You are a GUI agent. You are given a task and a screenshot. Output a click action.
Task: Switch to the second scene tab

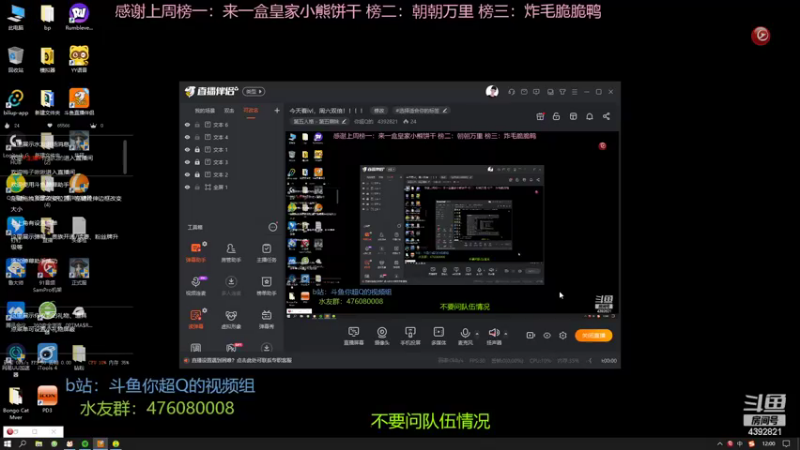point(229,111)
